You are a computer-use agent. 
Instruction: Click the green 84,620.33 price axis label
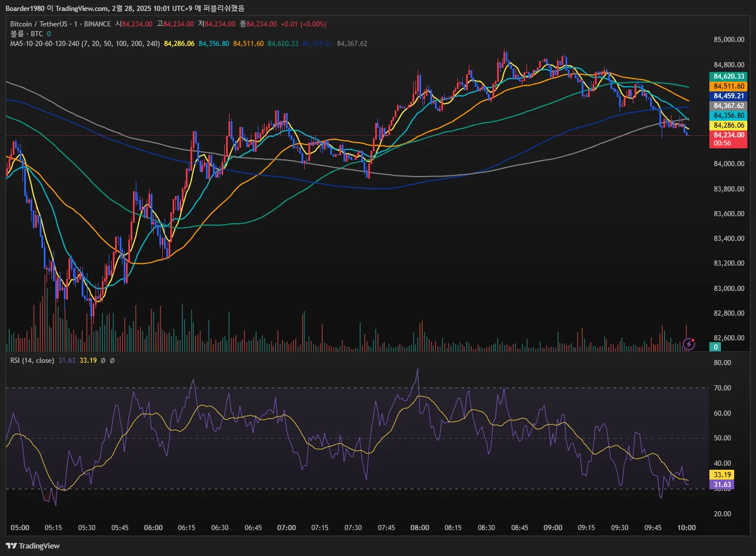click(728, 76)
